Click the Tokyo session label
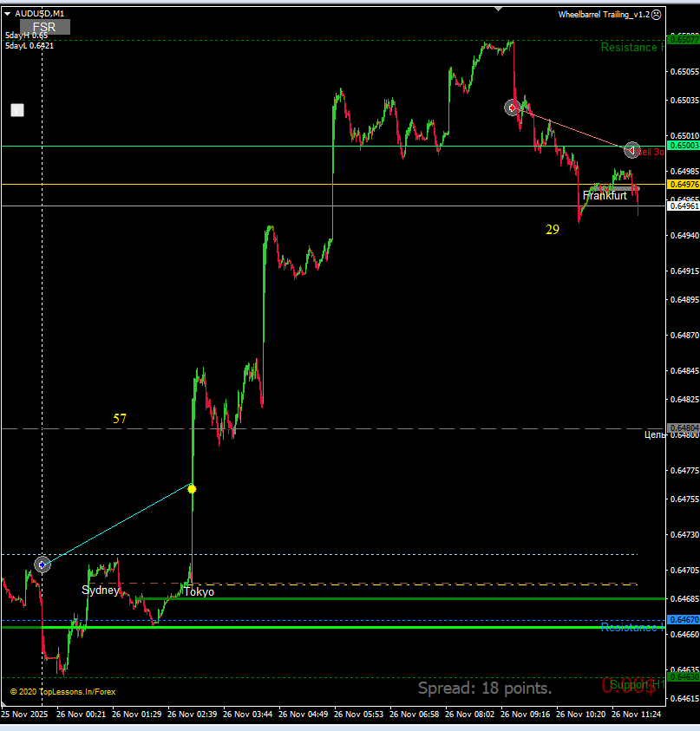Viewport: 700px width, 731px height. tap(199, 591)
